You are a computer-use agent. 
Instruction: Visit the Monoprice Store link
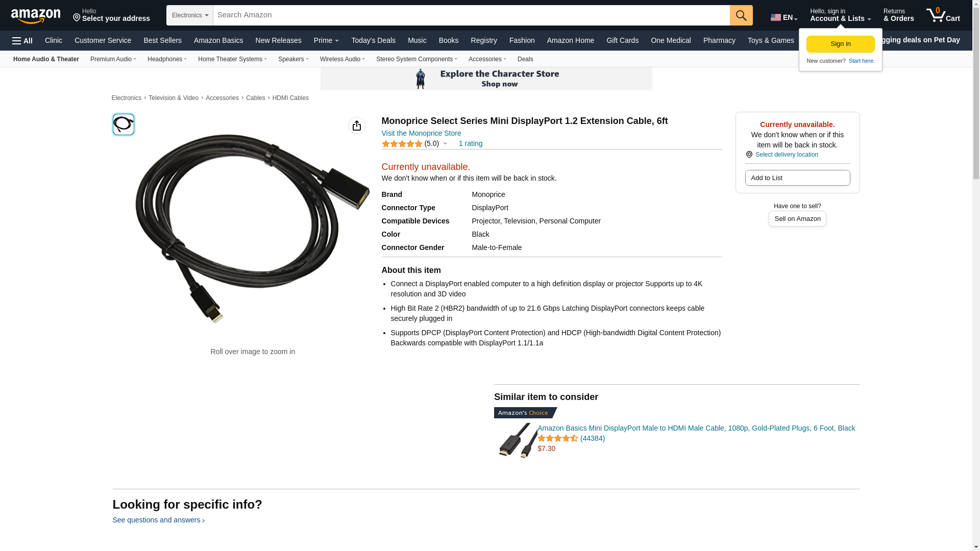click(421, 133)
